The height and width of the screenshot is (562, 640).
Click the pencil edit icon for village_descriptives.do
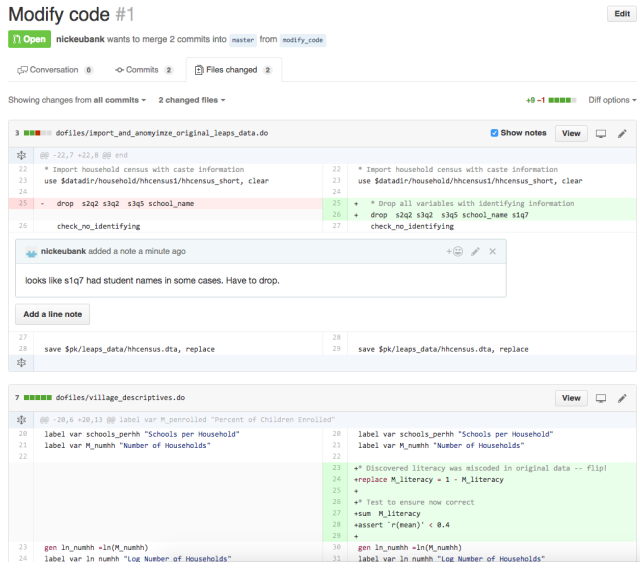pos(622,398)
